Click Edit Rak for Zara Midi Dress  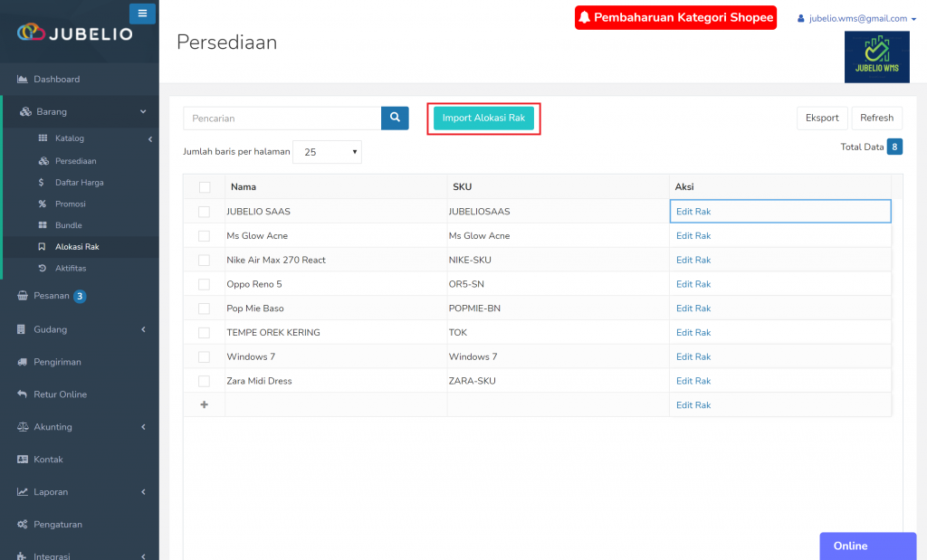pos(693,381)
